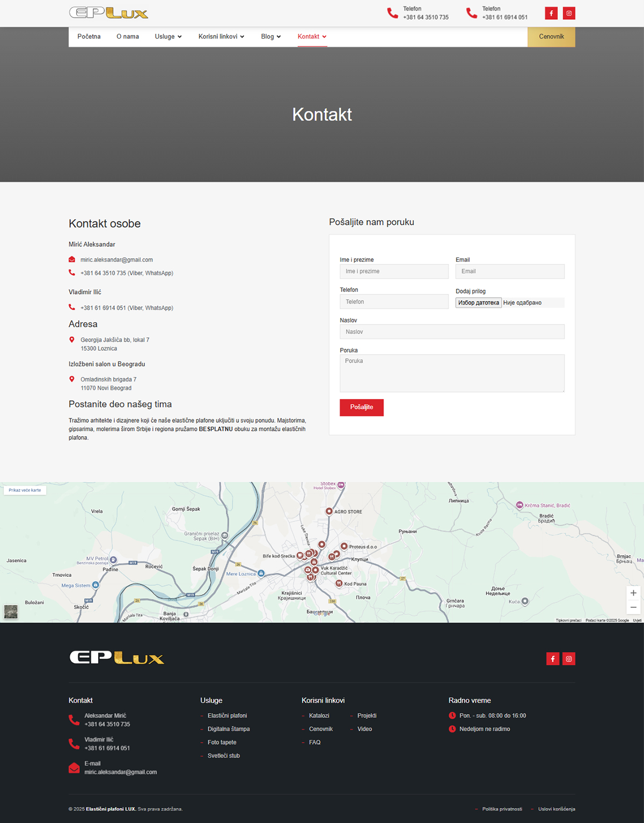
Task: Focus the Naslov input field
Action: tap(452, 332)
